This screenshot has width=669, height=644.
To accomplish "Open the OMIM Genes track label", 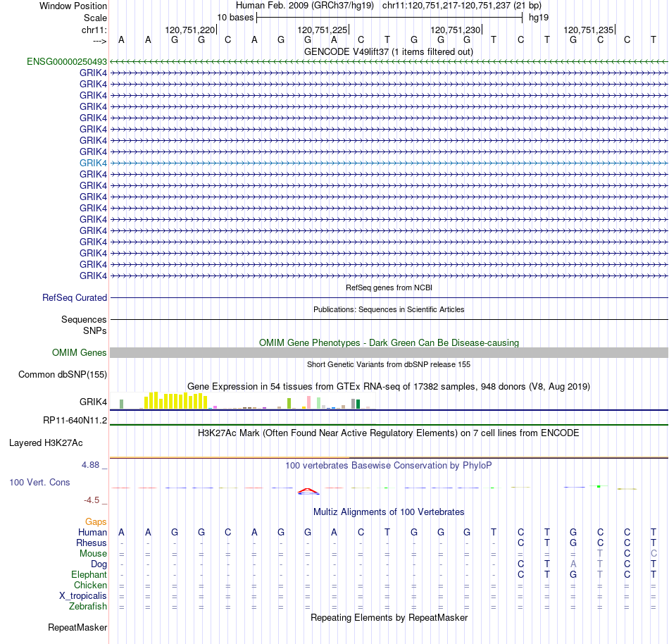I will pyautogui.click(x=80, y=352).
